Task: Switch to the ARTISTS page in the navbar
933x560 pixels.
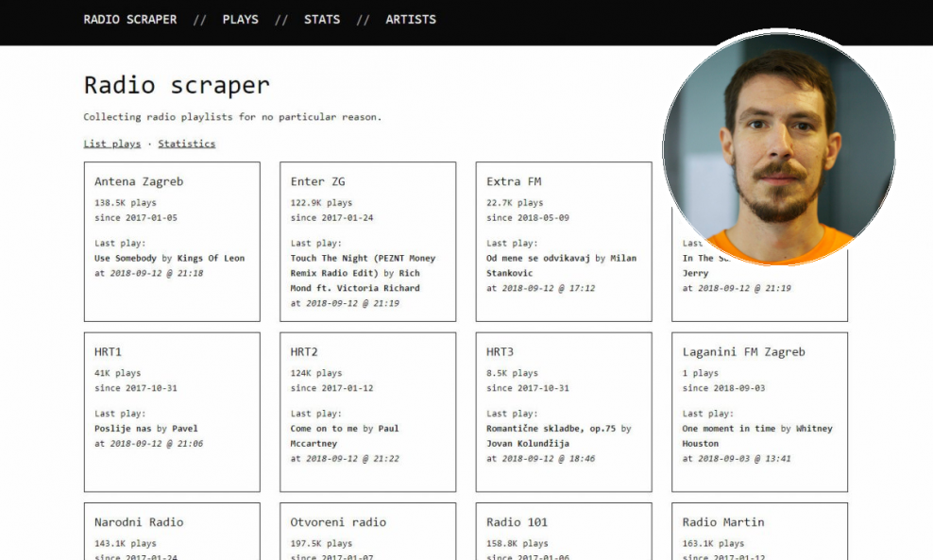Action: [x=411, y=20]
